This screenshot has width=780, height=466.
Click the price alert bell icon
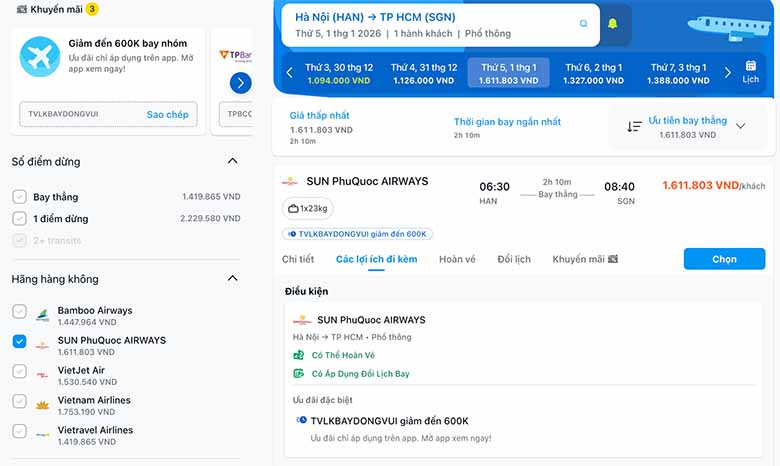click(x=613, y=23)
